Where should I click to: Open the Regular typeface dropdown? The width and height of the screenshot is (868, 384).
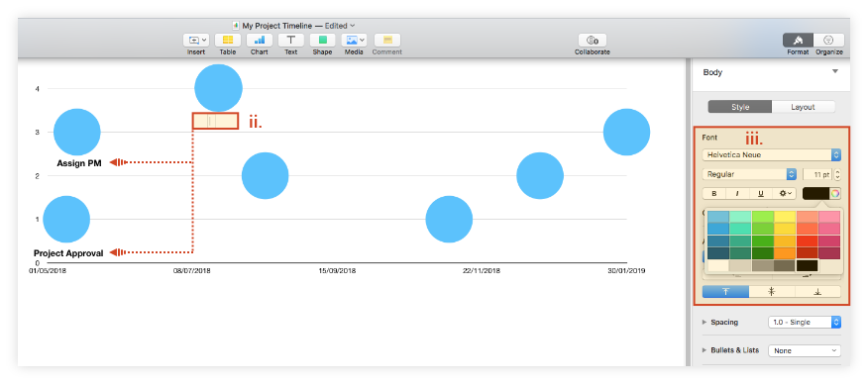(x=749, y=174)
